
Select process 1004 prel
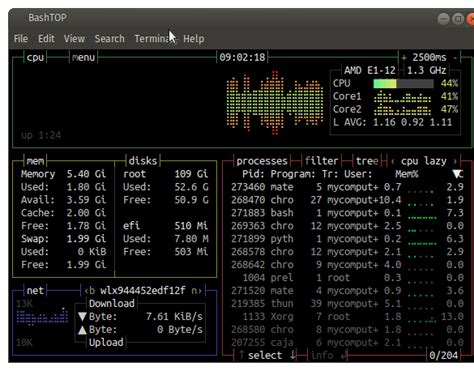[x=347, y=278]
